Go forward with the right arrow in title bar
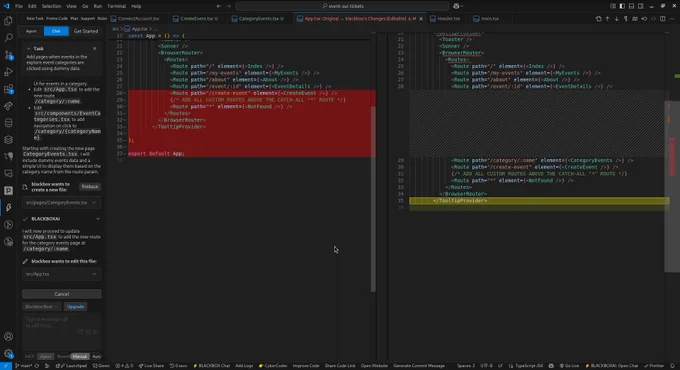The height and width of the screenshot is (370, 680). tap(229, 6)
